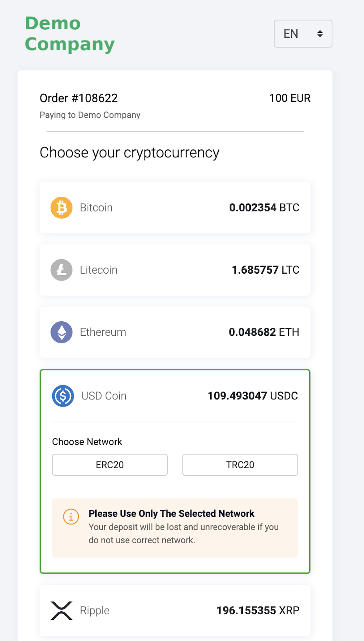This screenshot has height=641, width=364.
Task: Click the 196.155355 XRP amount
Action: tap(258, 611)
